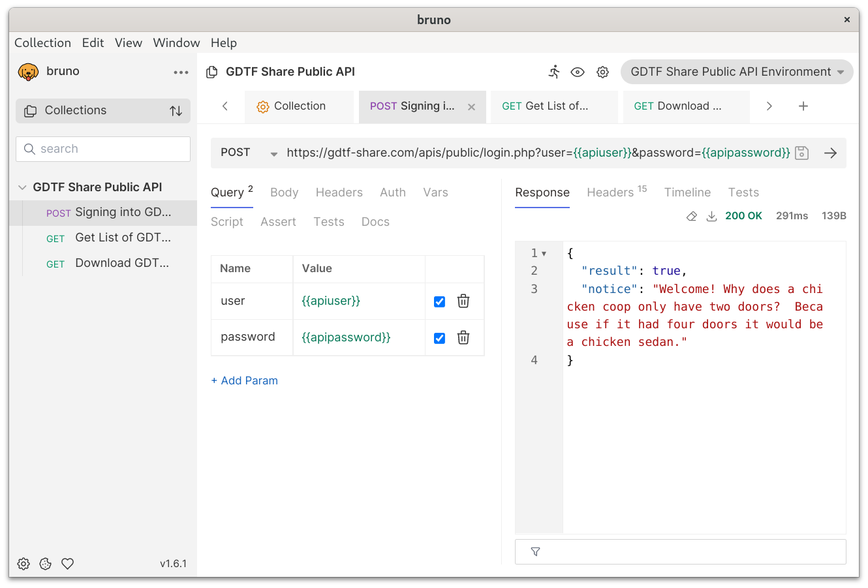868x588 pixels.
Task: Switch to the Collection settings tab
Action: point(299,106)
